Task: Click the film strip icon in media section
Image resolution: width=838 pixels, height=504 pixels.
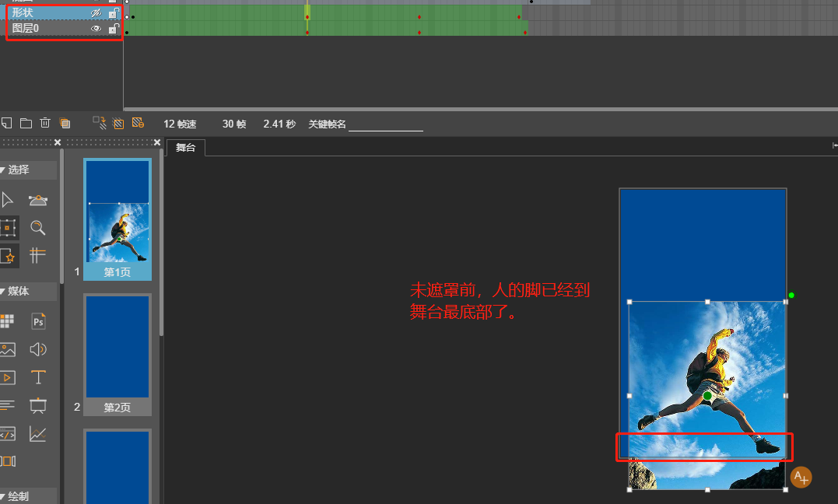Action: point(8,460)
